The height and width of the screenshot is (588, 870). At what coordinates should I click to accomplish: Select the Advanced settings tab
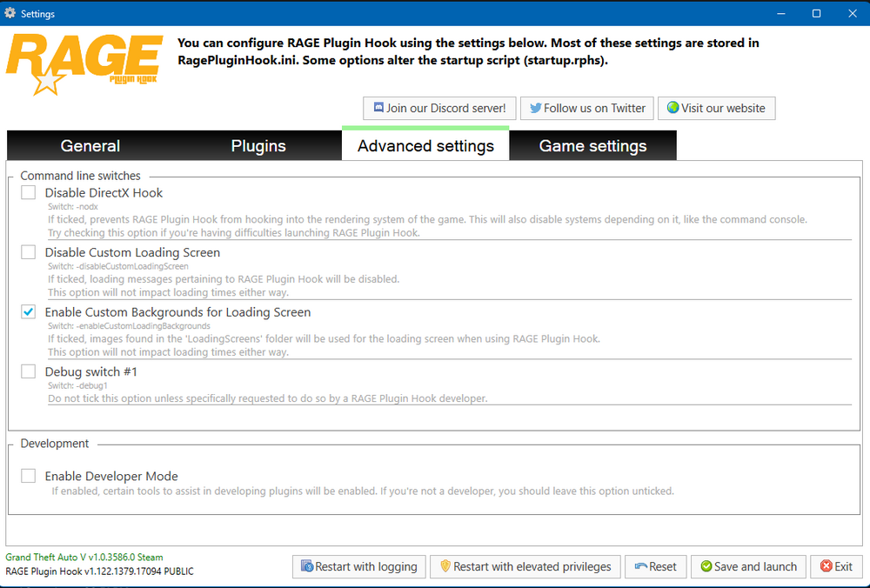click(425, 144)
